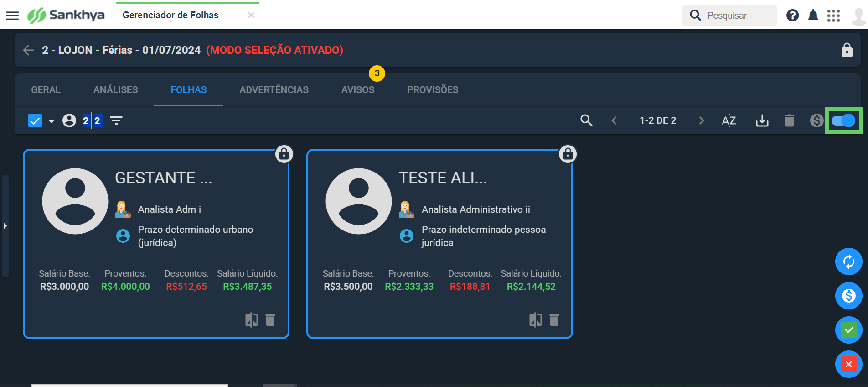Click the 1-2 DE 2 pagination text
The width and height of the screenshot is (868, 387).
click(x=658, y=120)
